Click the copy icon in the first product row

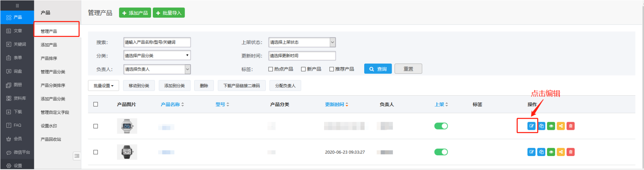click(541, 126)
